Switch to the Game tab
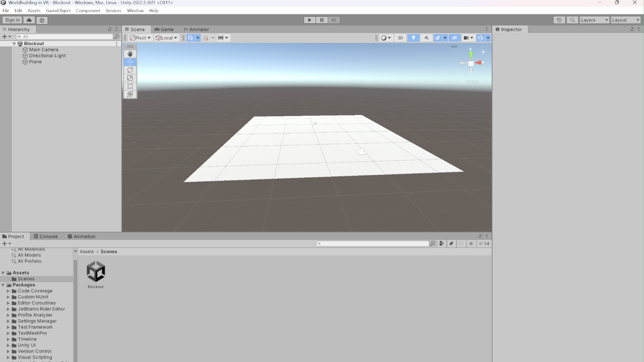This screenshot has height=362, width=644. (x=165, y=29)
